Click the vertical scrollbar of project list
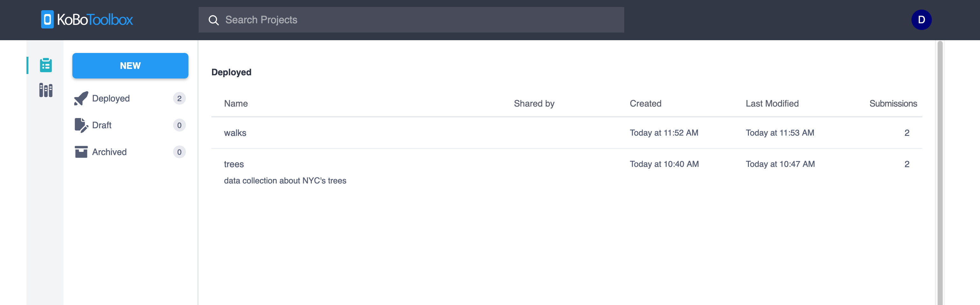 pos(940,171)
